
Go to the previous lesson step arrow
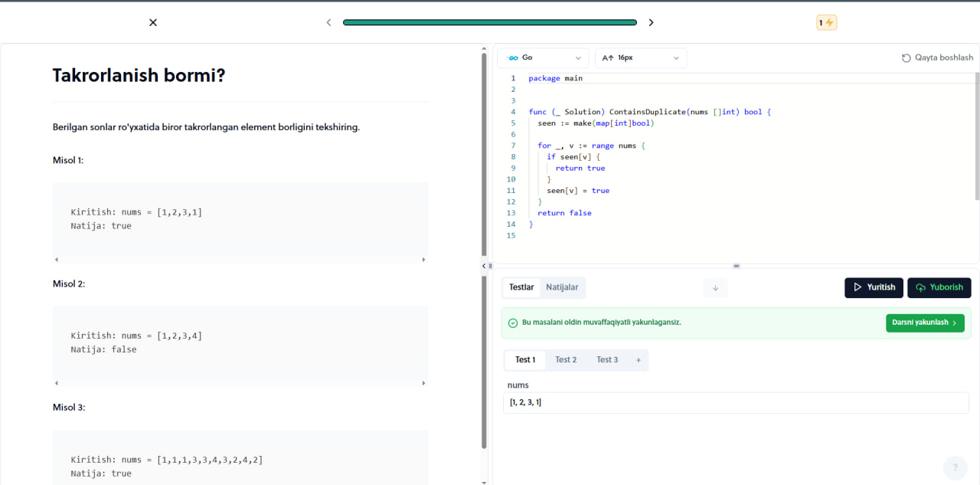[329, 22]
